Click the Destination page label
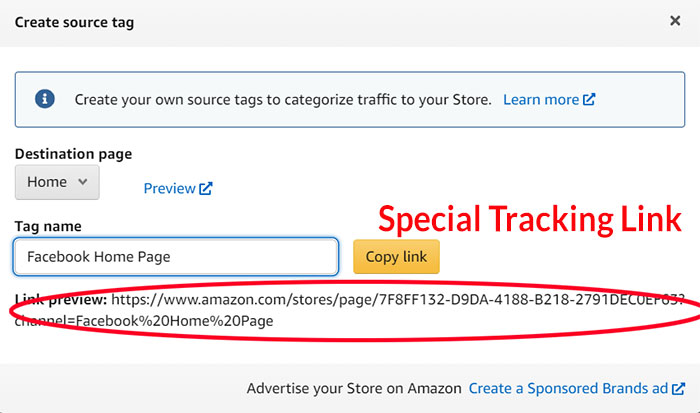 pyautogui.click(x=73, y=154)
